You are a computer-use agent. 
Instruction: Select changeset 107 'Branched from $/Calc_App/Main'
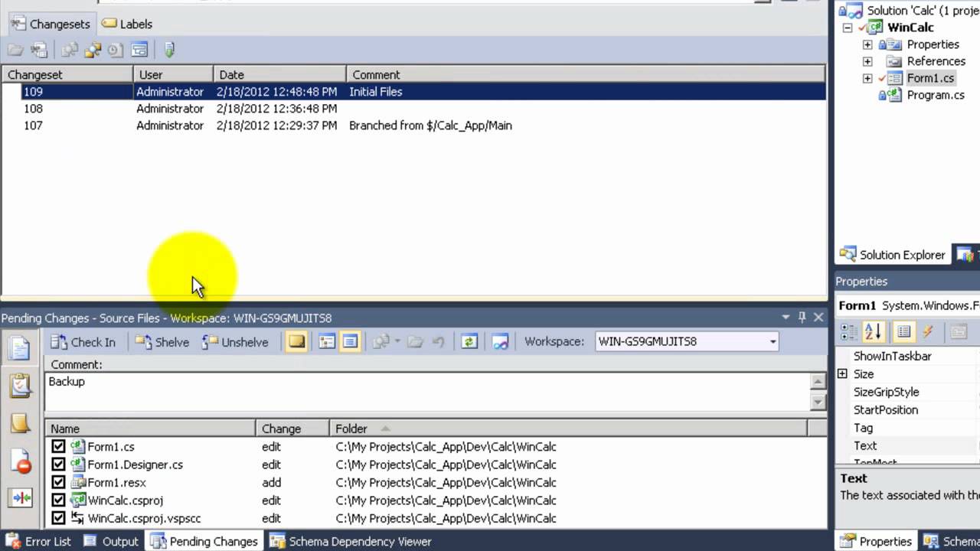pos(413,126)
